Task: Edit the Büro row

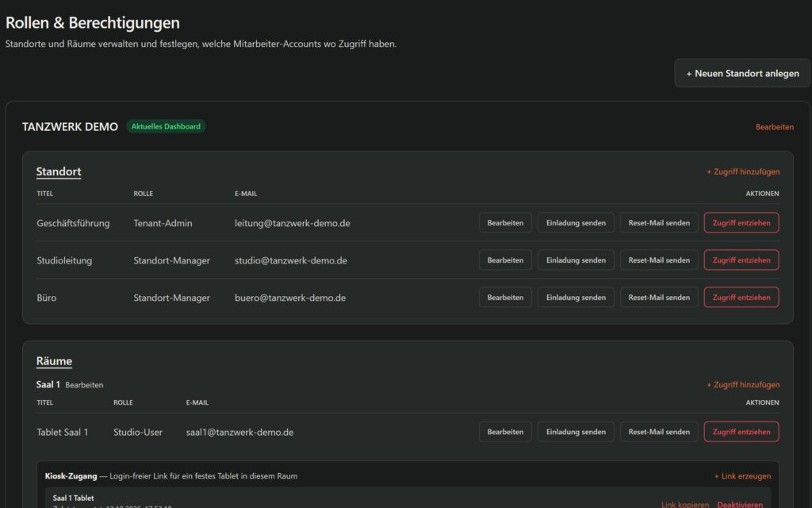Action: [505, 298]
